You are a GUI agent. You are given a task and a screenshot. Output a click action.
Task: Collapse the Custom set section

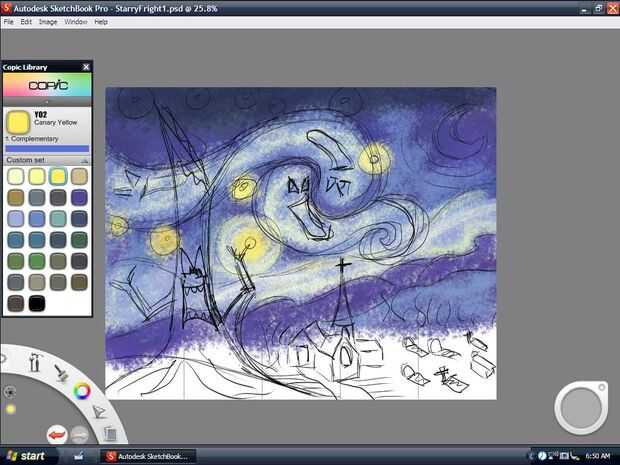84,160
